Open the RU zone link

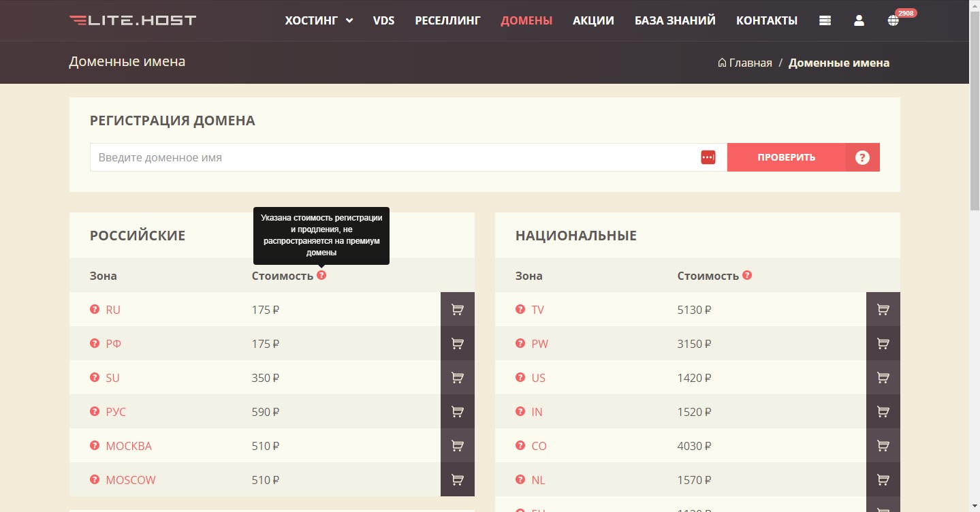click(x=113, y=309)
